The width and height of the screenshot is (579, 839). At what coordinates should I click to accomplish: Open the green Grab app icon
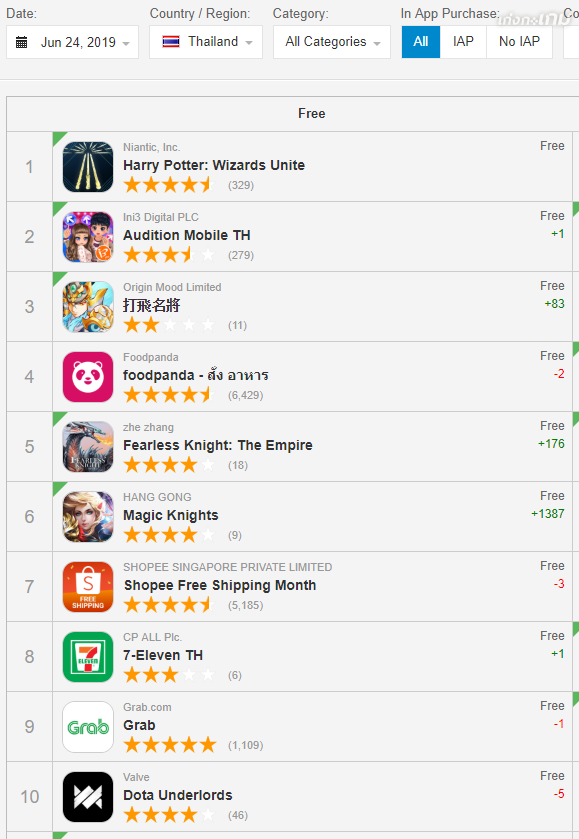coord(88,727)
